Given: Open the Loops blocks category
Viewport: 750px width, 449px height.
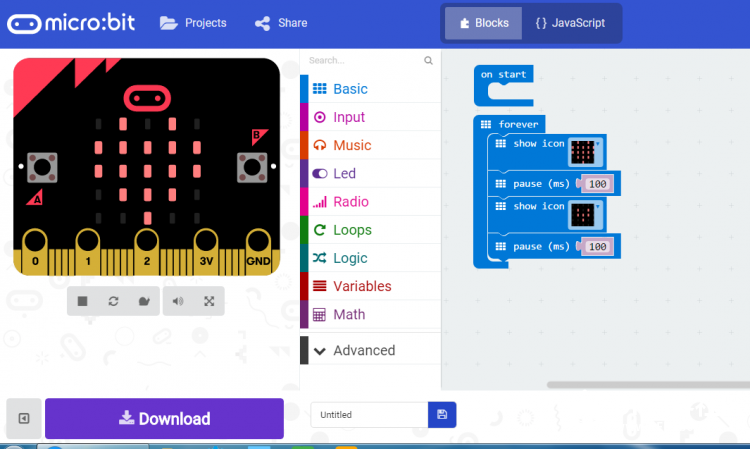Looking at the screenshot, I should click(370, 230).
